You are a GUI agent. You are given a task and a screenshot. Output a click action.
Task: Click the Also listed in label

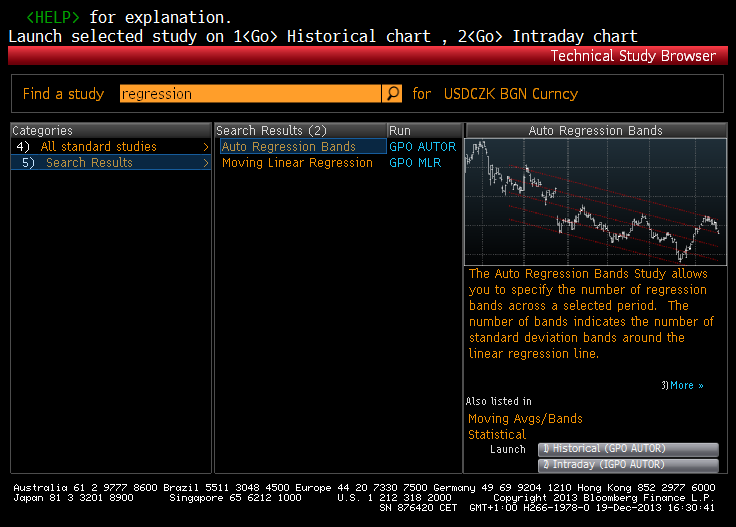coord(498,401)
